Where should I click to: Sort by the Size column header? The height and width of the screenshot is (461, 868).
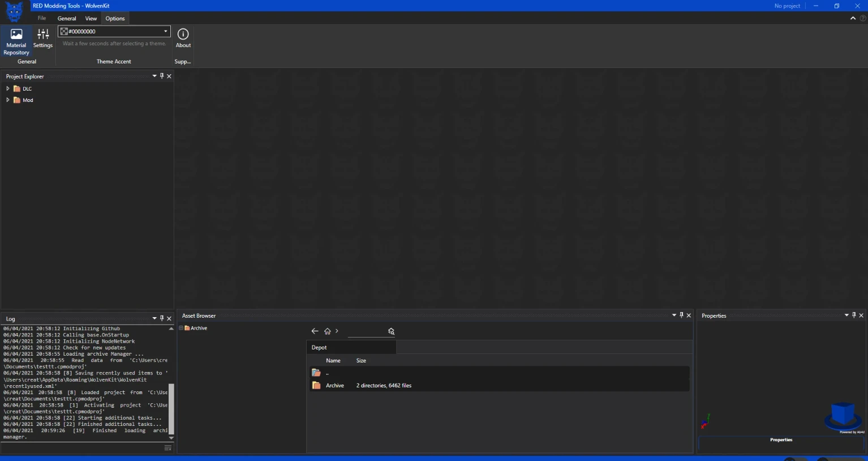click(361, 360)
